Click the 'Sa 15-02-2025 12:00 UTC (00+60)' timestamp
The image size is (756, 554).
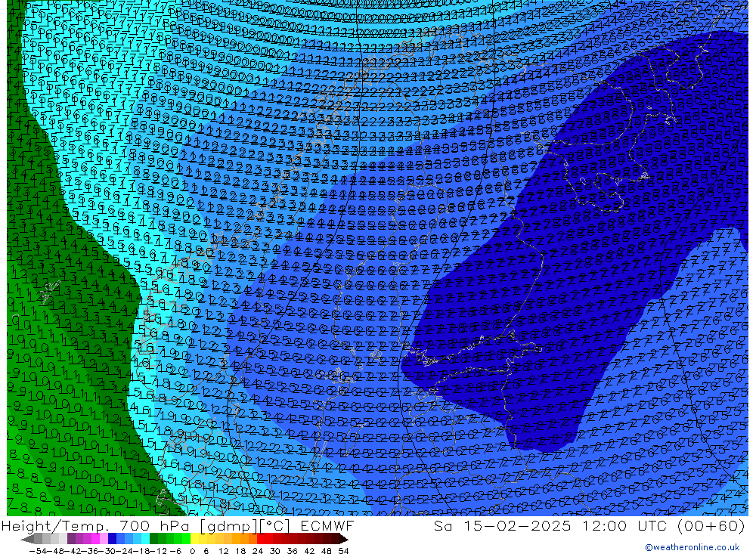(589, 525)
